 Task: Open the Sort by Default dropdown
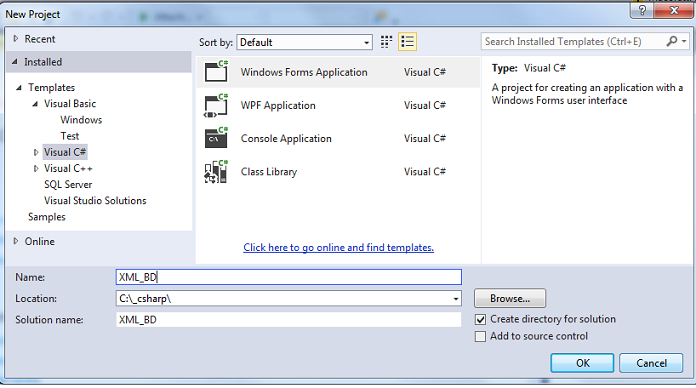click(x=304, y=42)
